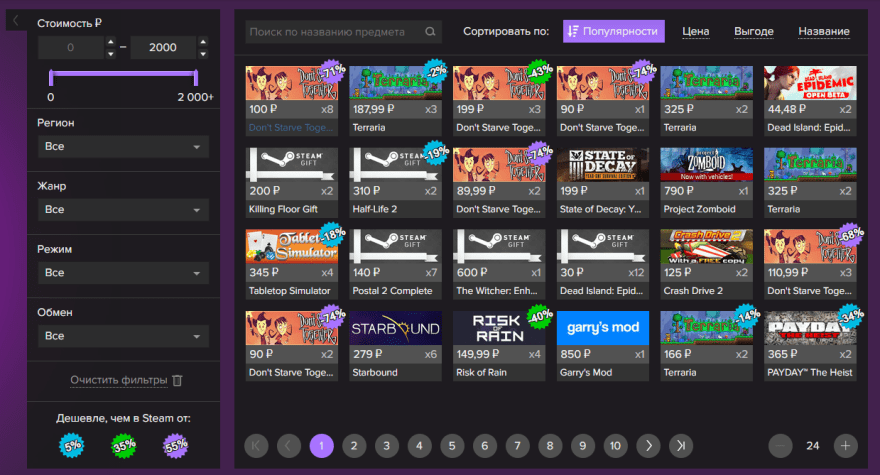Toggle the 5% cheaper than Steam badge
The image size is (880, 475).
click(71, 445)
